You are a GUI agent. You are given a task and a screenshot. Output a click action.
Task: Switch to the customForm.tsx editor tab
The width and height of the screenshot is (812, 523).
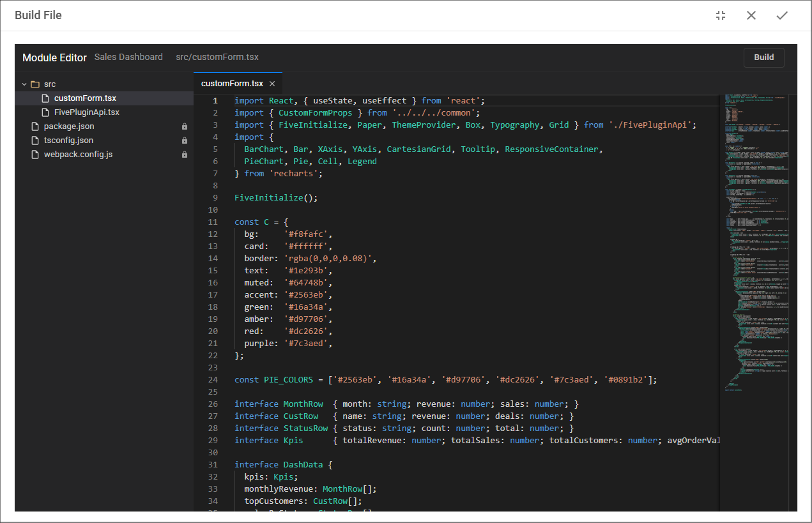(x=232, y=84)
